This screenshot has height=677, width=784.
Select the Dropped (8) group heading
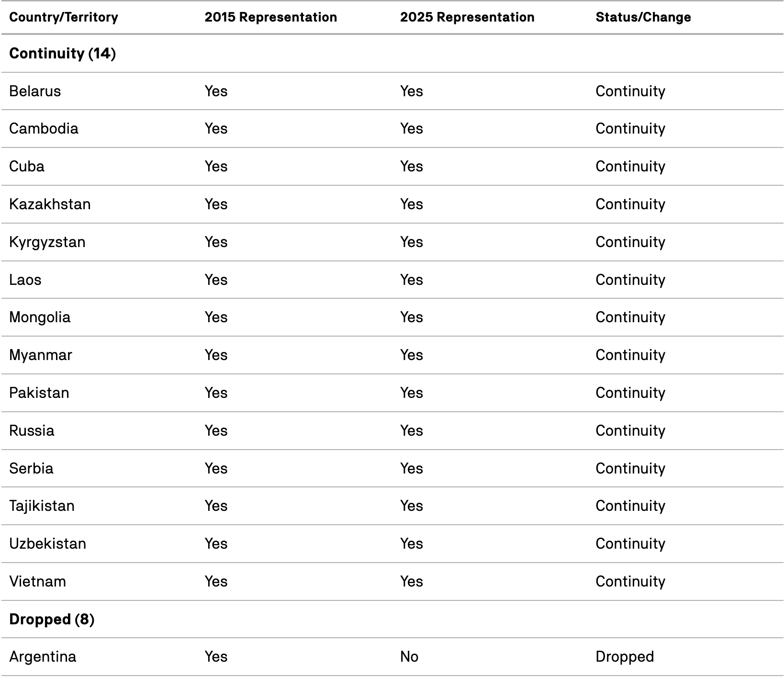tap(52, 619)
